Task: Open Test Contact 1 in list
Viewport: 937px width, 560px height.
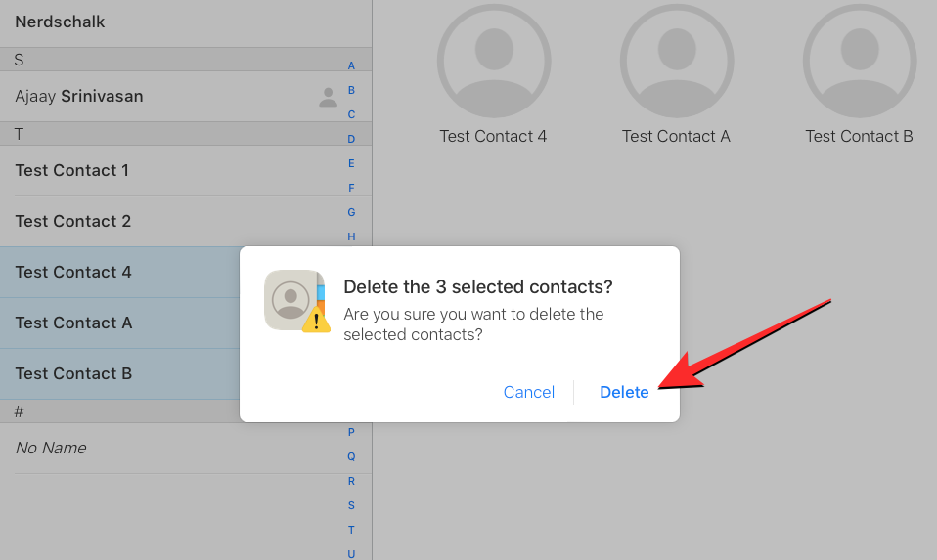Action: pos(72,171)
